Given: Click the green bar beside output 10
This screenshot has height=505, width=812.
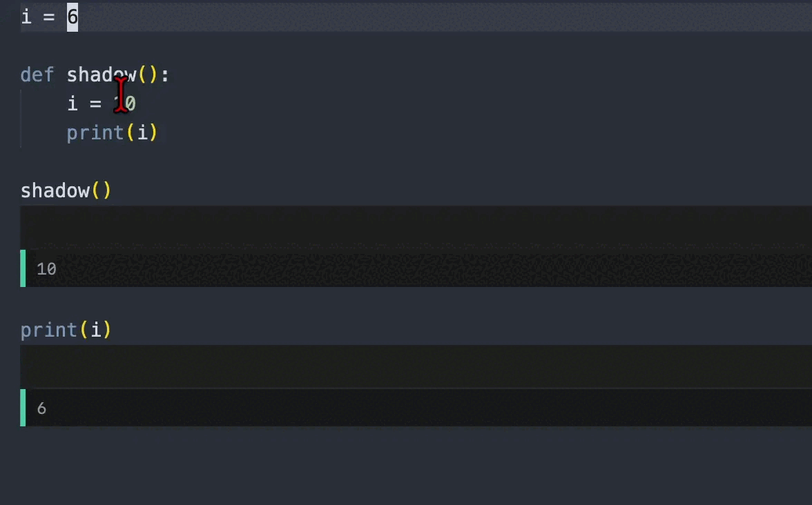Looking at the screenshot, I should (x=23, y=268).
